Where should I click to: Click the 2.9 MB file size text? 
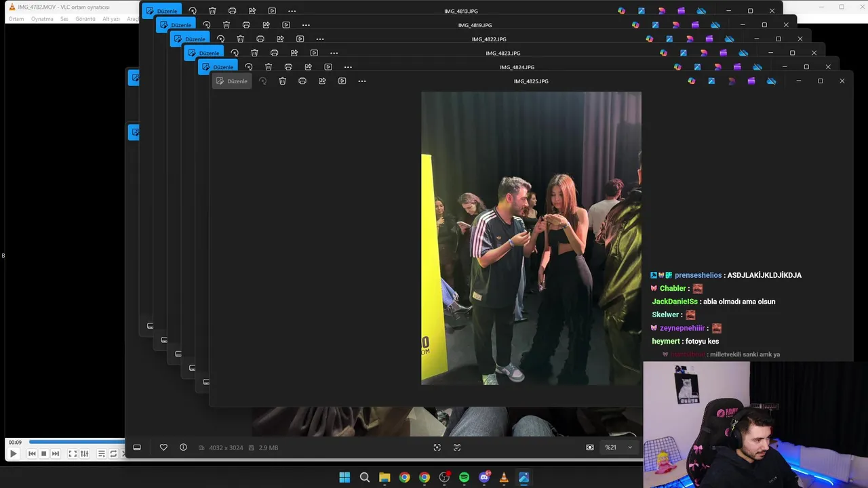[x=269, y=448]
